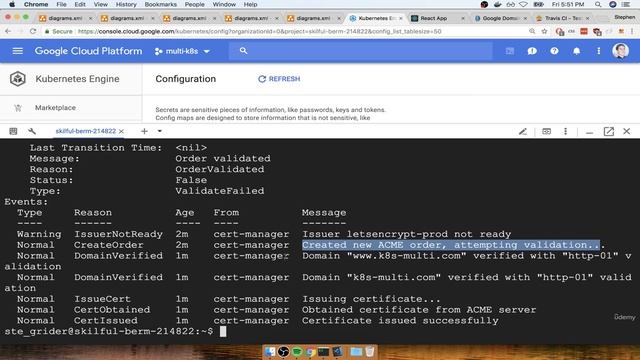The height and width of the screenshot is (360, 640).
Task: Click the 'Obtained certificate from ACME server' line
Action: pos(419,310)
